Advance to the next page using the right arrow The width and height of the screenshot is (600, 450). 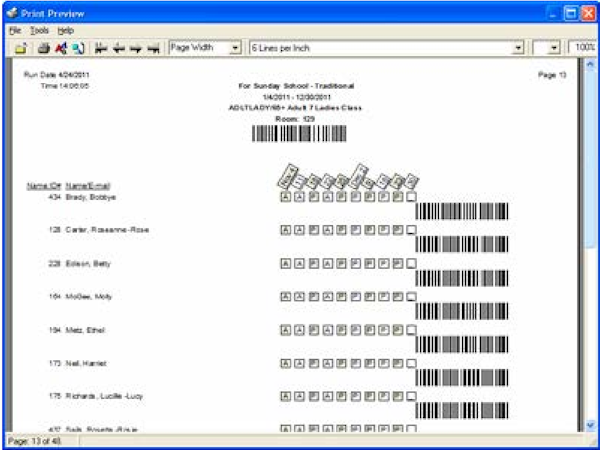[136, 48]
